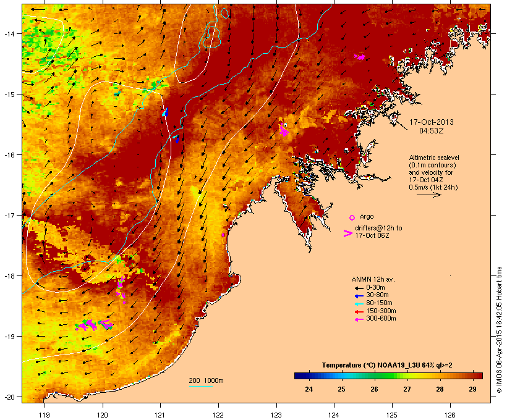Click the 0.5m/s velocity scale arrow
This screenshot has width=507, height=420.
click(x=429, y=195)
